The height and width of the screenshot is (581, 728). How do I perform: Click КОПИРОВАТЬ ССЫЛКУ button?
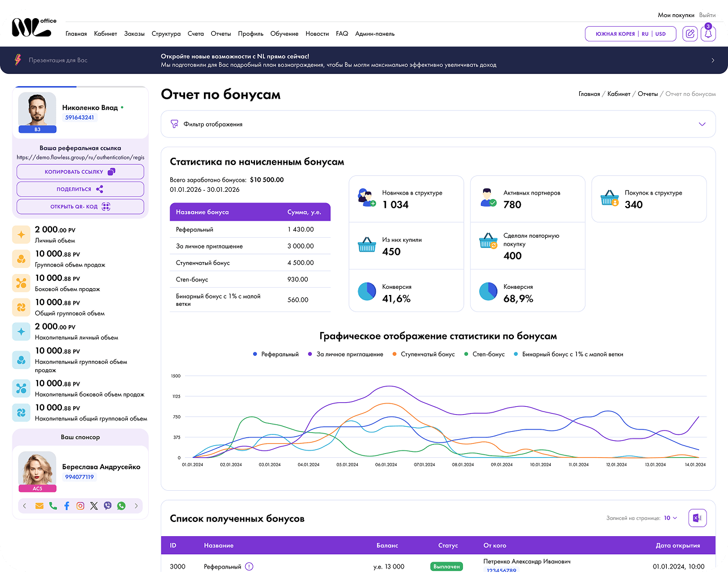point(80,171)
